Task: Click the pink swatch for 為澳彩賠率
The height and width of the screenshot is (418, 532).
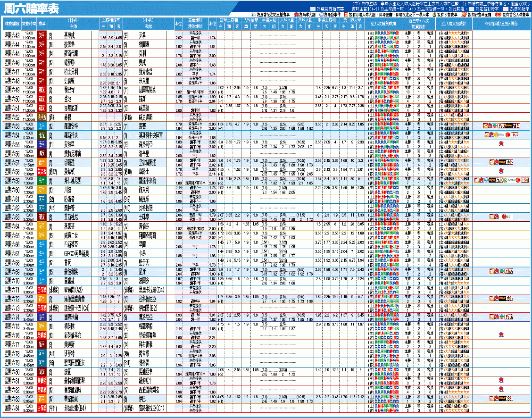Action: (x=506, y=9)
